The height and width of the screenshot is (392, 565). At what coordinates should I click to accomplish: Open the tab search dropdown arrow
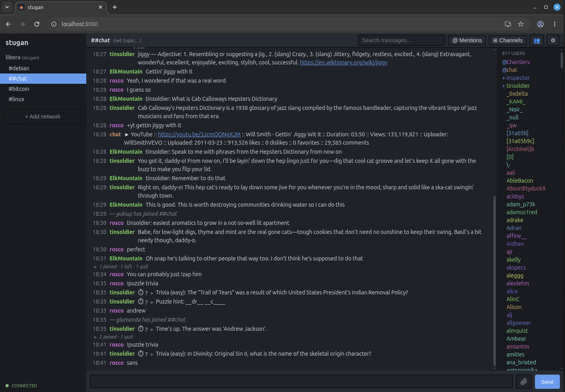(7, 7)
